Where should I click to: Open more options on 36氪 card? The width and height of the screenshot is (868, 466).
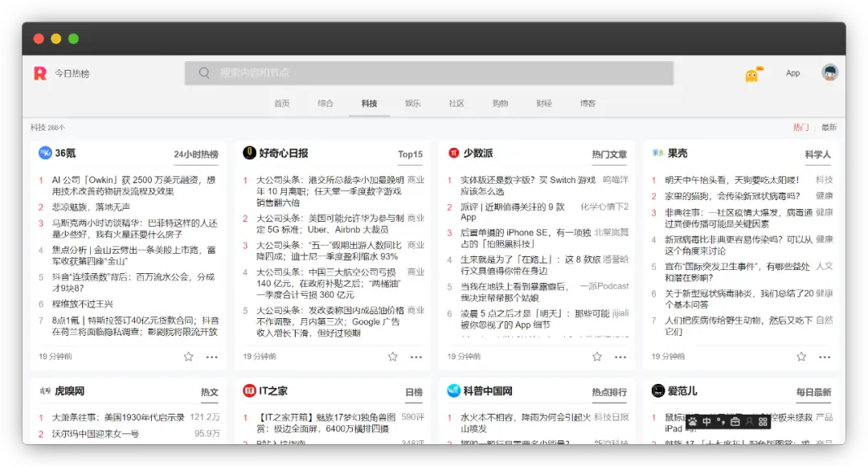click(212, 357)
